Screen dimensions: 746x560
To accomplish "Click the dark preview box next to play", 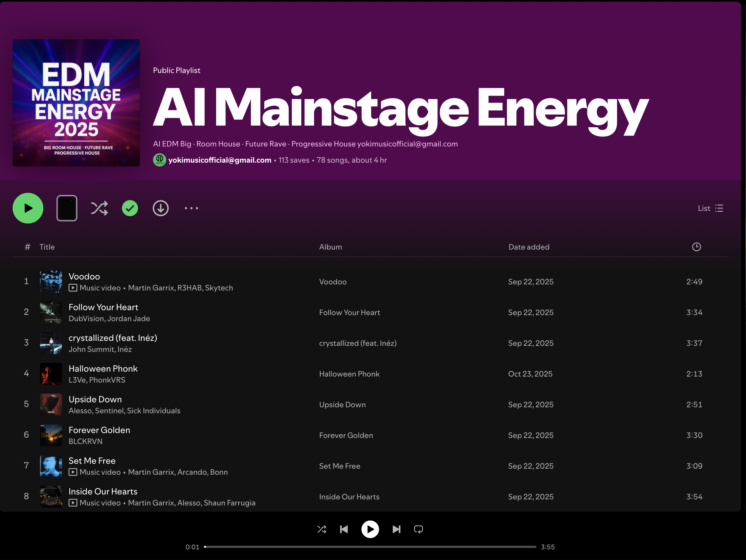I will point(67,208).
